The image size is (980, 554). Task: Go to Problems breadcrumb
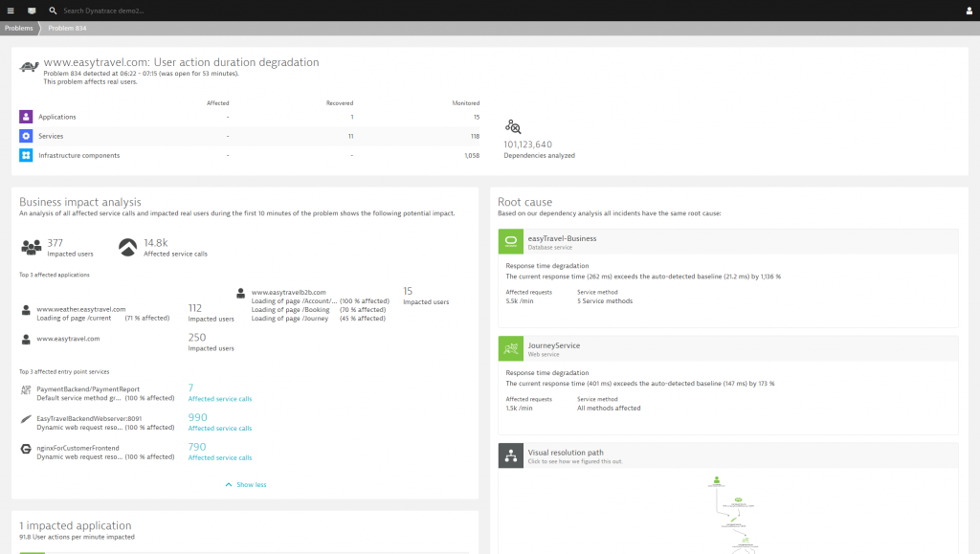(x=19, y=28)
